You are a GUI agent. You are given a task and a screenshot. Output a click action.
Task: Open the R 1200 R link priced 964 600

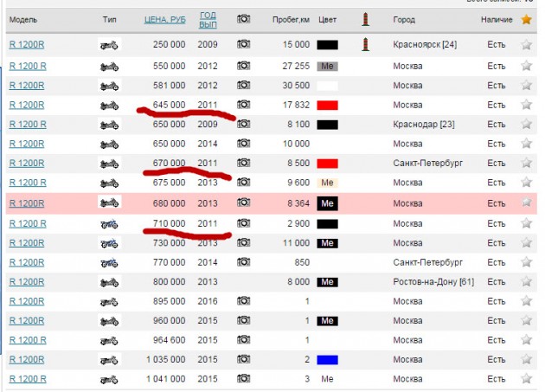tap(28, 340)
